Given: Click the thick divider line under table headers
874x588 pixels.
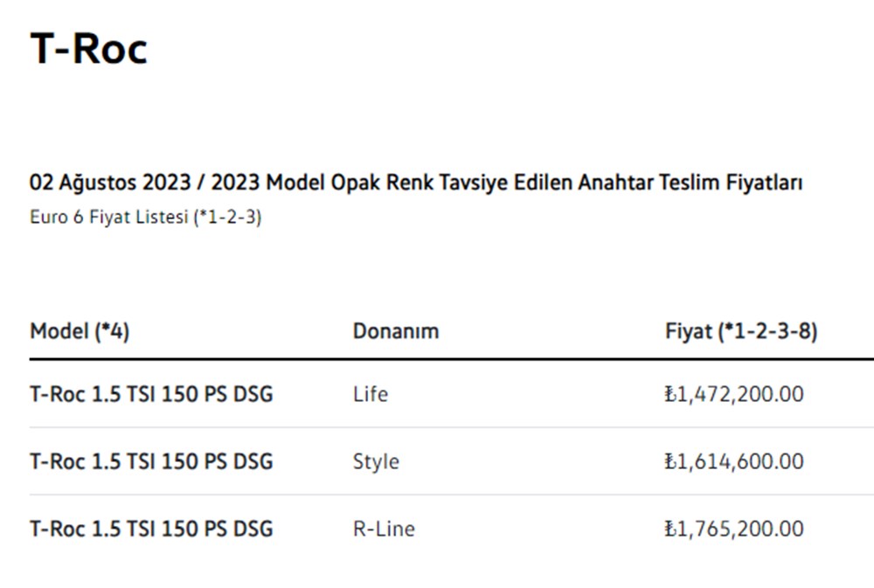Looking at the screenshot, I should tap(437, 359).
